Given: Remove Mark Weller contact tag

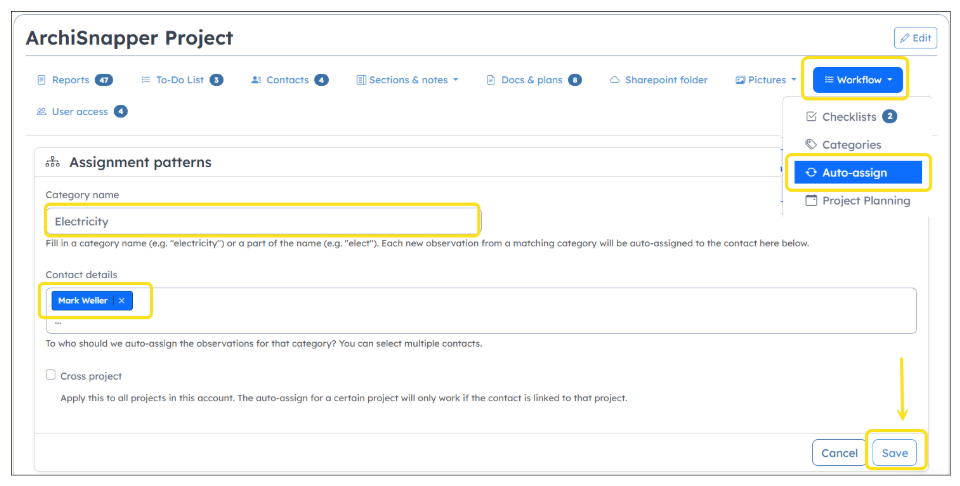Looking at the screenshot, I should (x=122, y=301).
